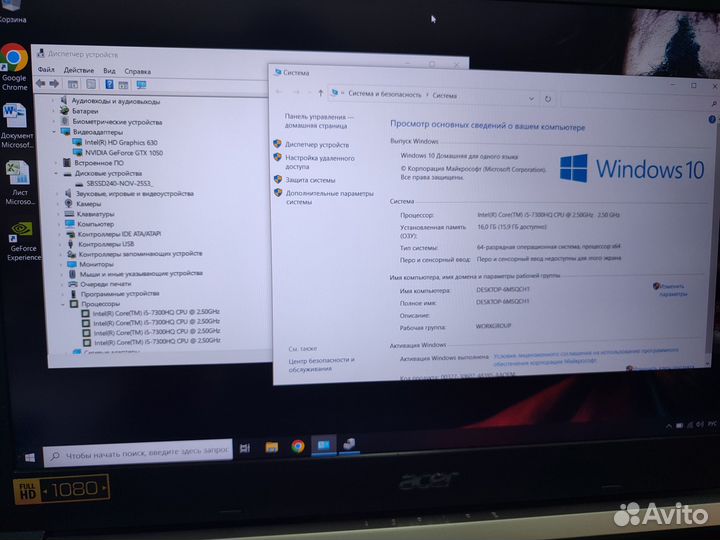Open Chrome from the taskbar

coord(298,446)
